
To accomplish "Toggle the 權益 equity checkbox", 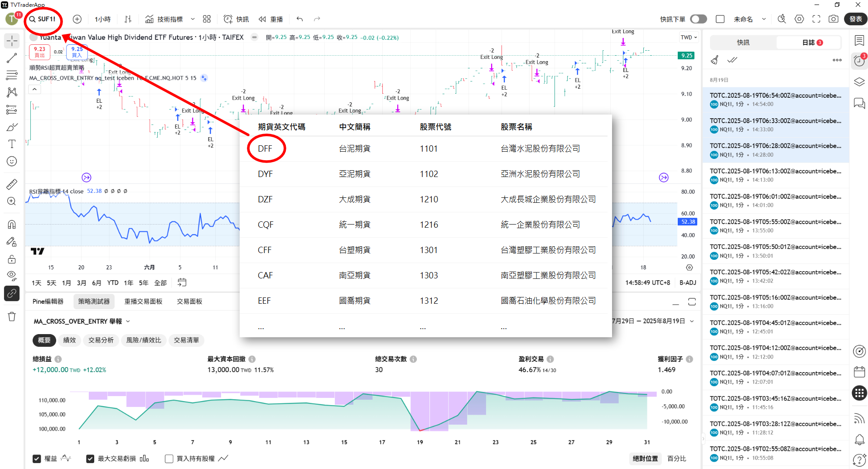I will (x=37, y=459).
